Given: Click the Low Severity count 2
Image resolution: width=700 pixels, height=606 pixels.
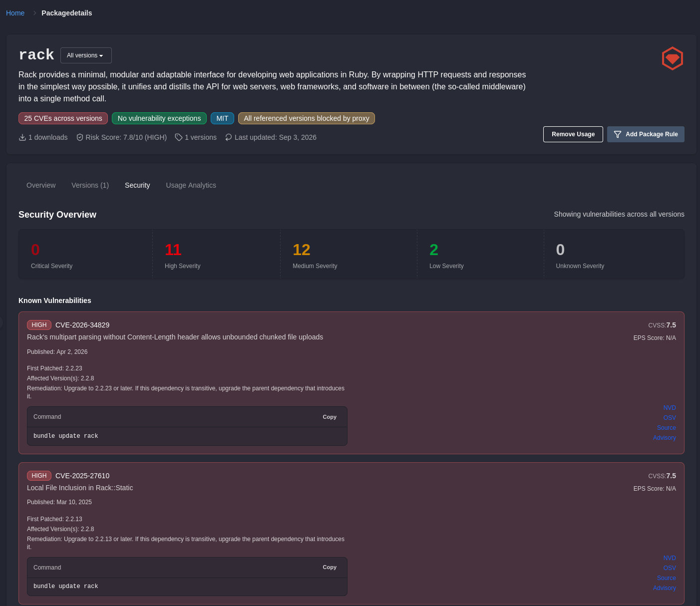Looking at the screenshot, I should 434,250.
